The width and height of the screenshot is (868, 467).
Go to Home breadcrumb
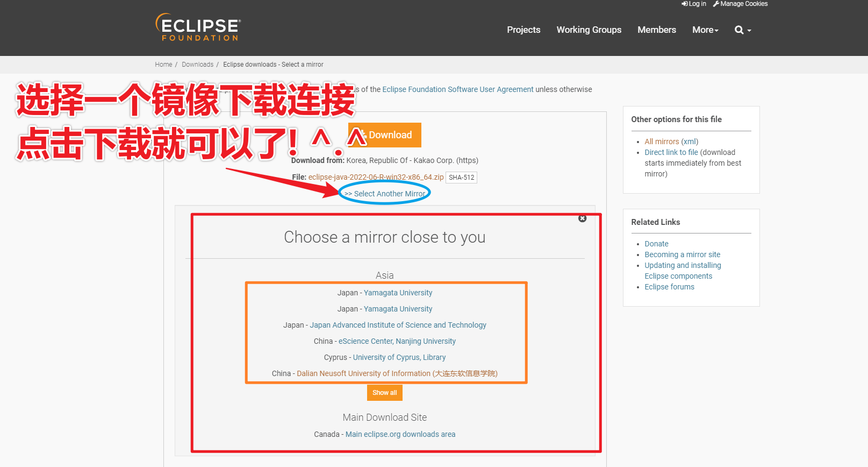163,65
